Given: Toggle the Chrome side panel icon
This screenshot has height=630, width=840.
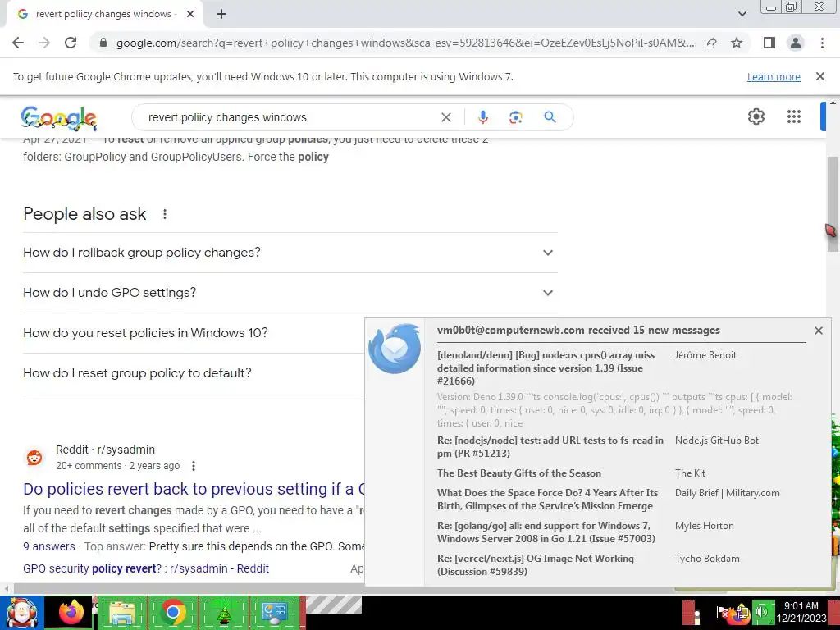Looking at the screenshot, I should (x=769, y=43).
